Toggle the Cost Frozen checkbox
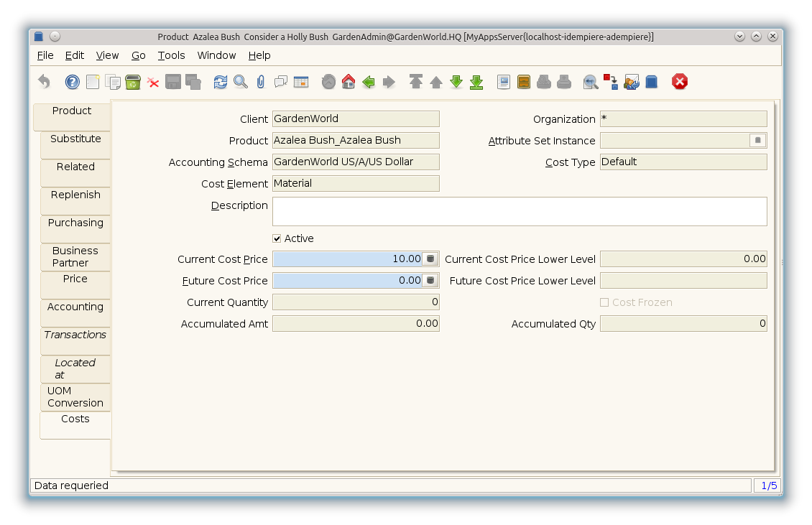The height and width of the screenshot is (525, 812). click(604, 302)
